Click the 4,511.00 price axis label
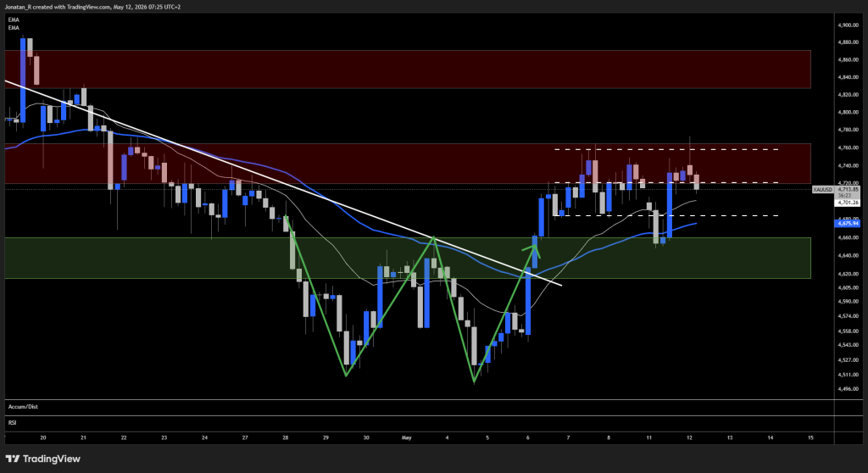The height and width of the screenshot is (473, 868). pyautogui.click(x=848, y=375)
